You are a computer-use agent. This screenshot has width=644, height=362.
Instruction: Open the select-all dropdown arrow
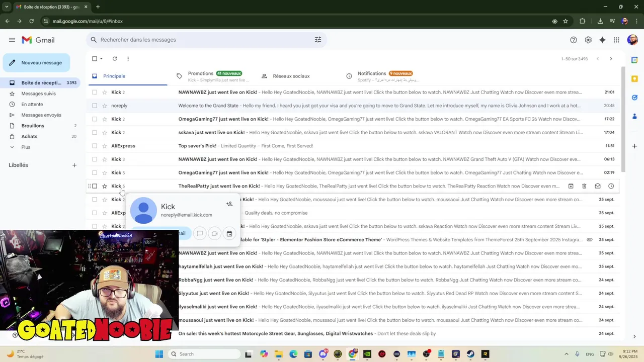101,59
